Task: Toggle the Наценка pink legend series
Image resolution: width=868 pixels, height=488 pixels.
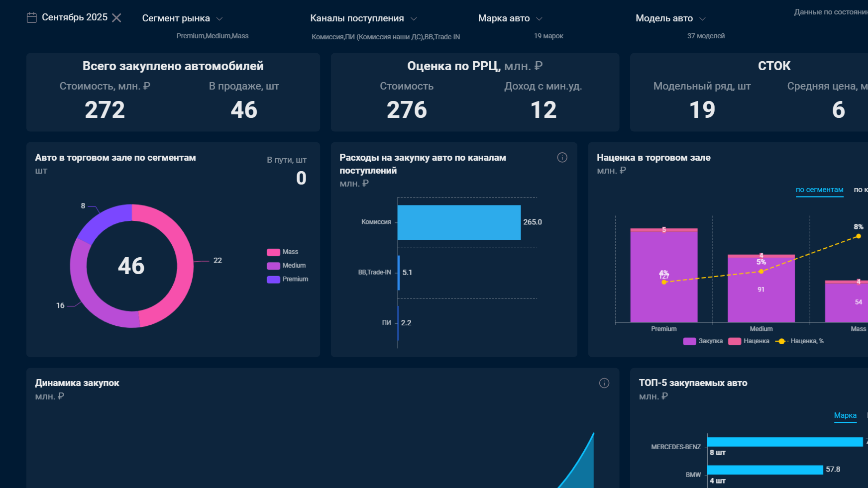Action: [x=749, y=341]
